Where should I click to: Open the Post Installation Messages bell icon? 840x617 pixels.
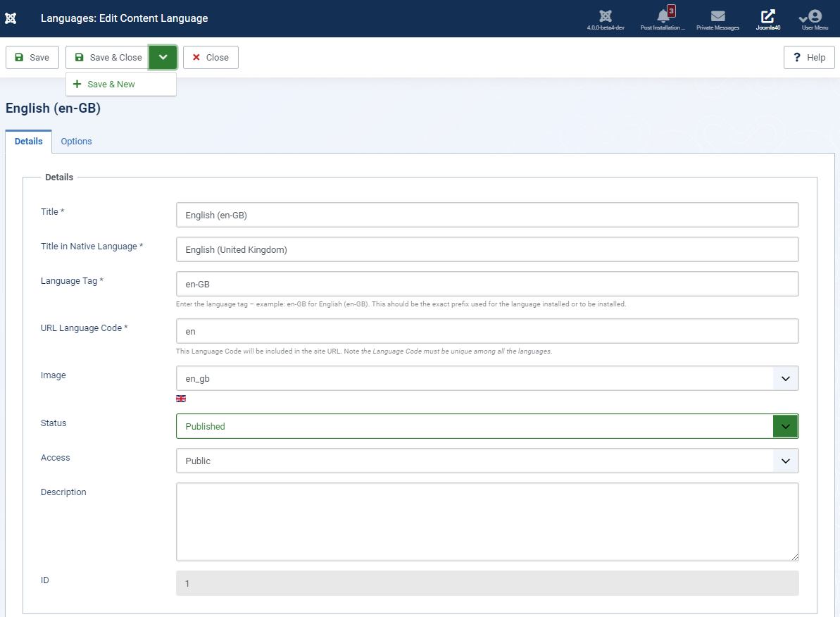663,17
